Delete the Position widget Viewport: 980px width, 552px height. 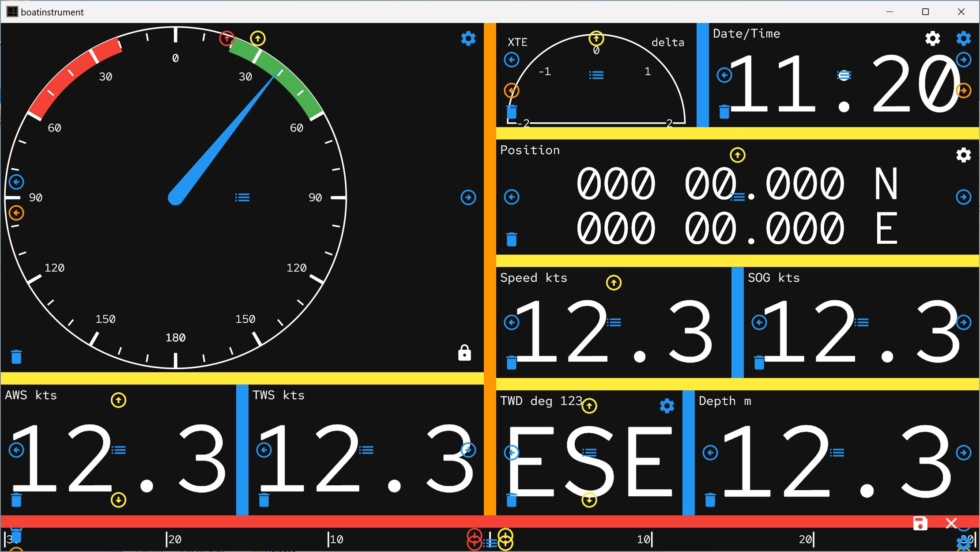(x=512, y=239)
